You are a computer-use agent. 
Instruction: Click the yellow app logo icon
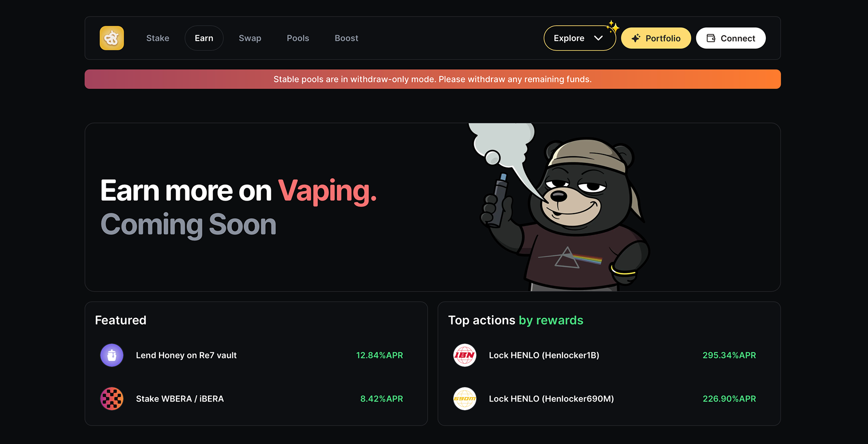112,38
